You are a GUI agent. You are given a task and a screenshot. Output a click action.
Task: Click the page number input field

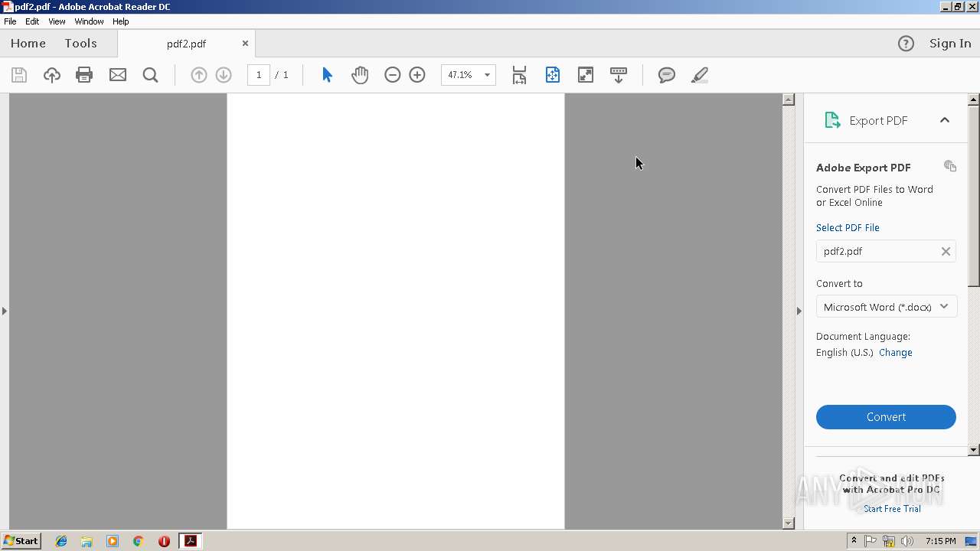259,75
